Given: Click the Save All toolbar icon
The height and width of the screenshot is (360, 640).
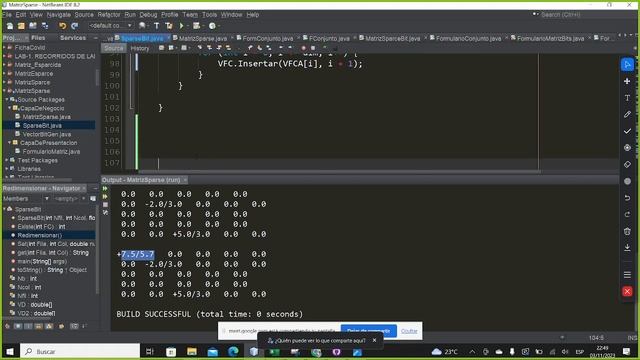Looking at the screenshot, I should point(45,26).
